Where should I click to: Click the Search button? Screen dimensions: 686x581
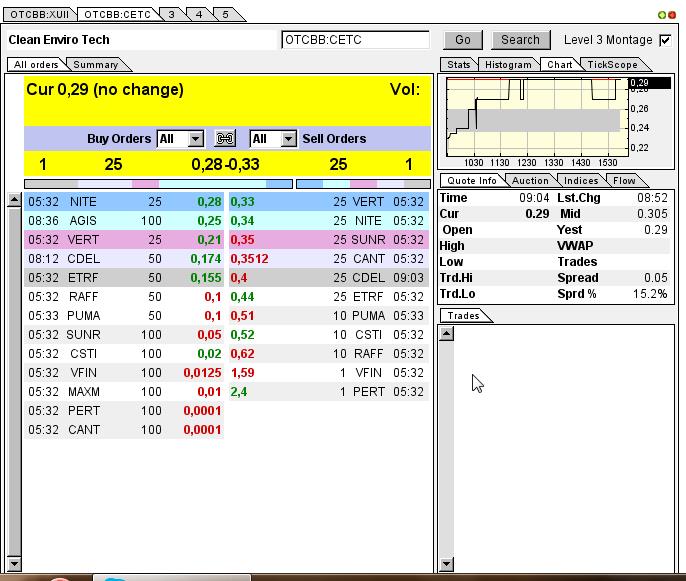[x=520, y=40]
